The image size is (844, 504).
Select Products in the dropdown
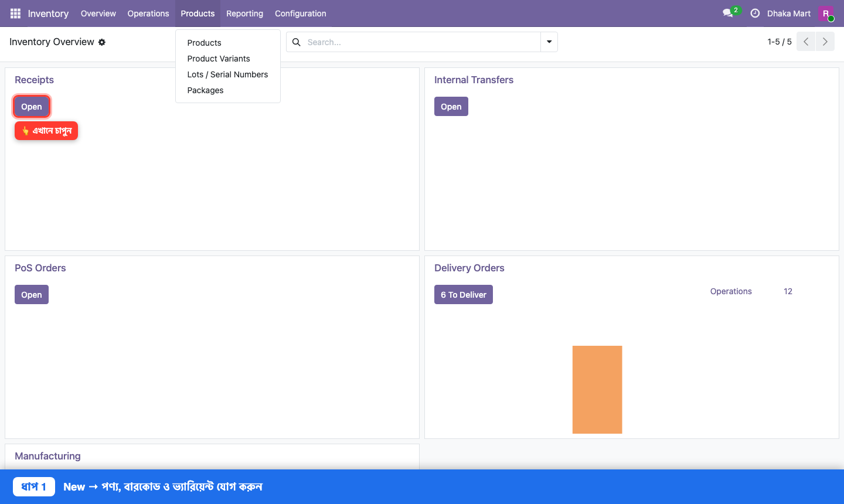[228, 43]
